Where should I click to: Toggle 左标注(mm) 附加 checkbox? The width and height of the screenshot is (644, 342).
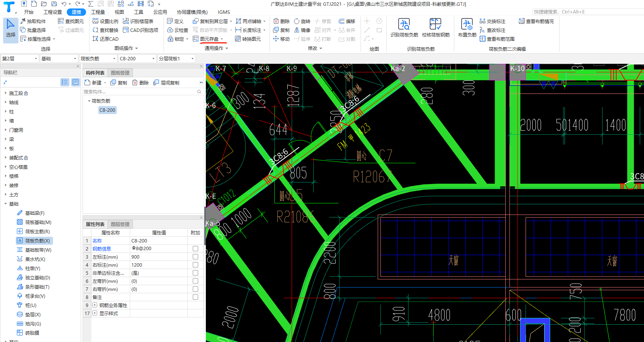pos(195,257)
